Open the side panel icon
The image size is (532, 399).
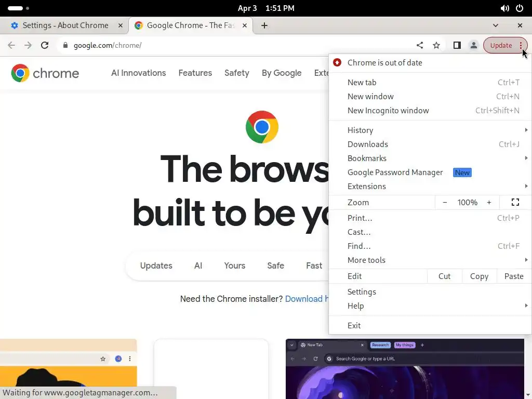pyautogui.click(x=457, y=45)
